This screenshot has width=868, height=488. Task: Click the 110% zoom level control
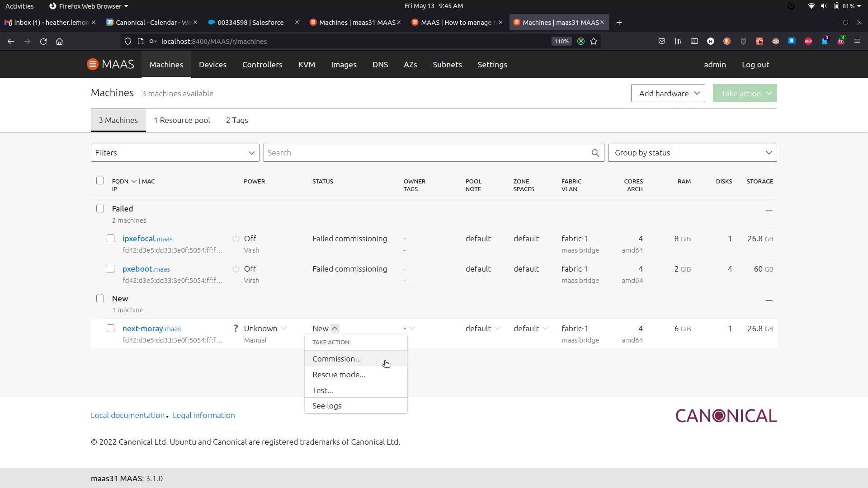(561, 41)
